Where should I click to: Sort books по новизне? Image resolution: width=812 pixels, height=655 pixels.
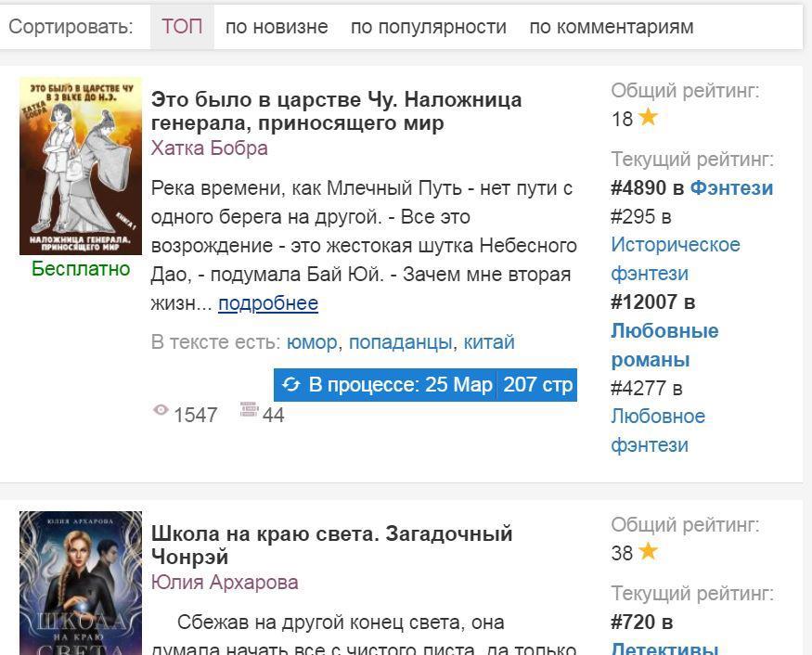point(277,27)
